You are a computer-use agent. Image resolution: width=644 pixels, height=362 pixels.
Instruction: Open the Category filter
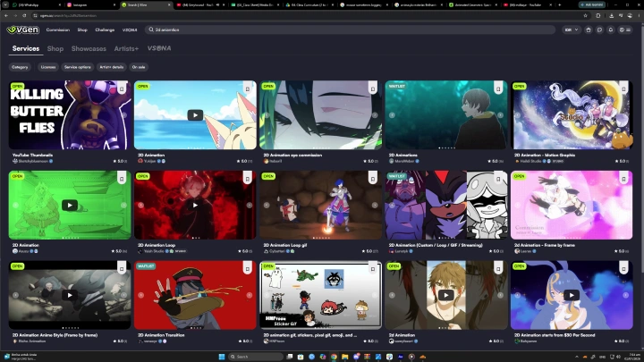20,67
